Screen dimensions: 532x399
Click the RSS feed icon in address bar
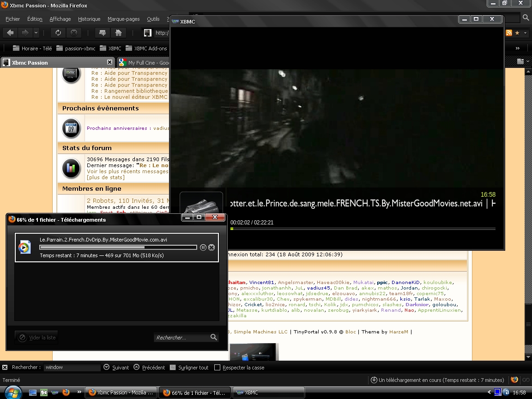click(509, 33)
